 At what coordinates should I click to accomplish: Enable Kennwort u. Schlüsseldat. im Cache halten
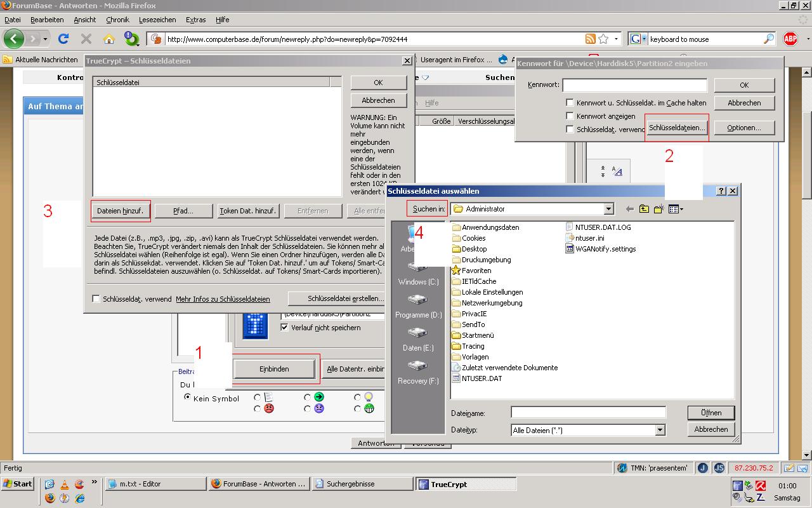pyautogui.click(x=570, y=102)
